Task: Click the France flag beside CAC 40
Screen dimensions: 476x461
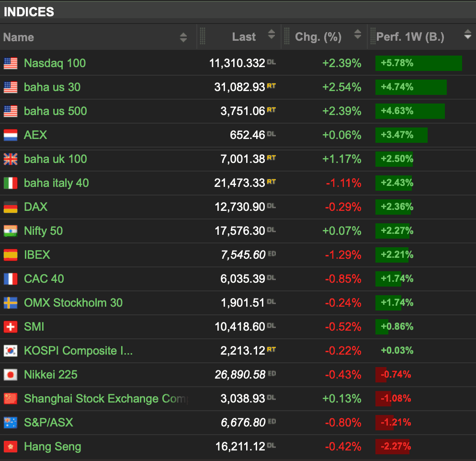Action: click(x=11, y=279)
